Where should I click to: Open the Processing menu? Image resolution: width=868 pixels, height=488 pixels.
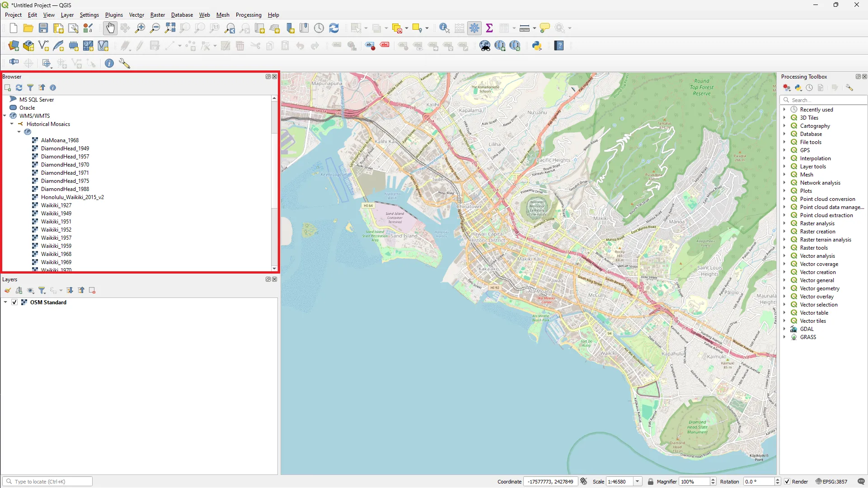[249, 15]
